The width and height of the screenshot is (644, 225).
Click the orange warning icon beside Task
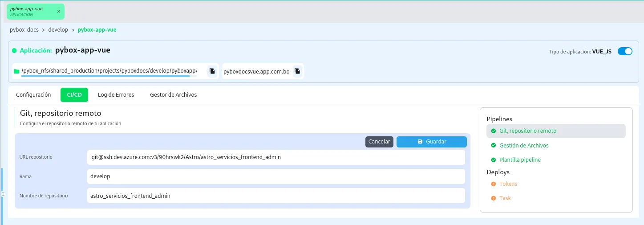(493, 198)
